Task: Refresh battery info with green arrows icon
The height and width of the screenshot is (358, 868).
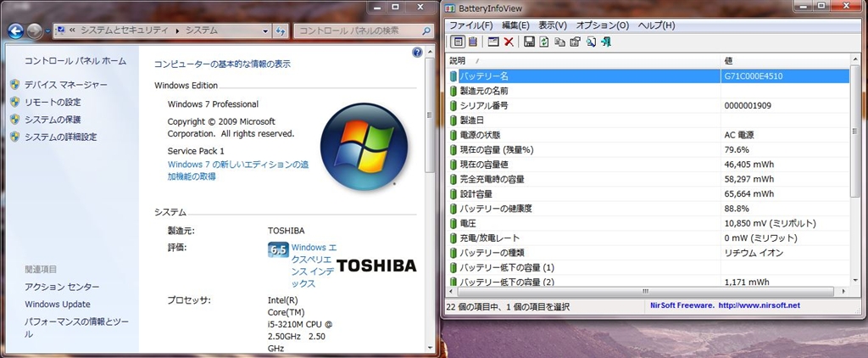Action: point(544,42)
